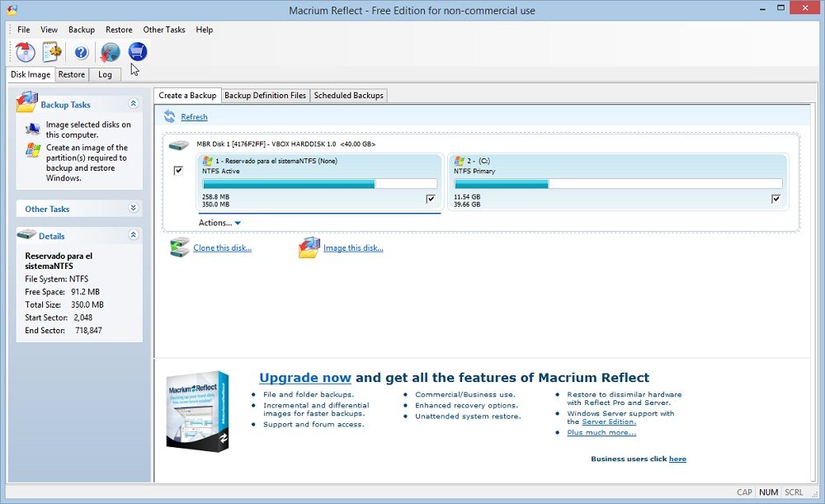Switch to the Disk Image tab
The width and height of the screenshot is (825, 504).
click(31, 74)
